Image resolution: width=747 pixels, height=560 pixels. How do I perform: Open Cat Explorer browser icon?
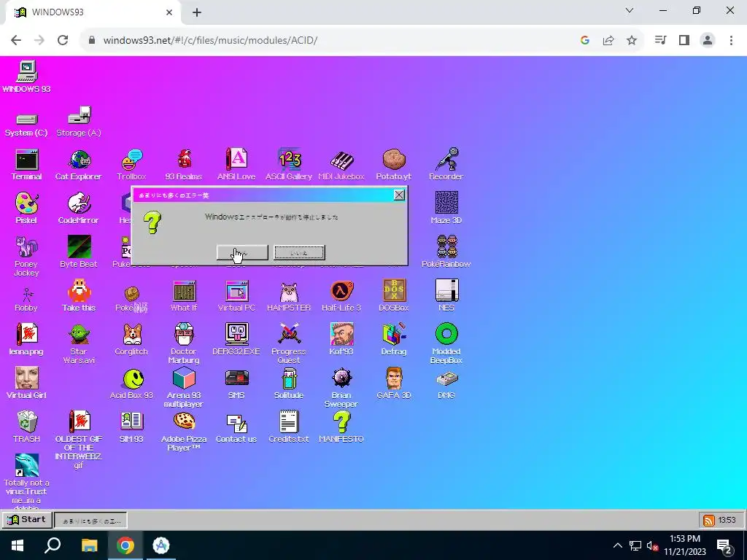[x=79, y=165]
